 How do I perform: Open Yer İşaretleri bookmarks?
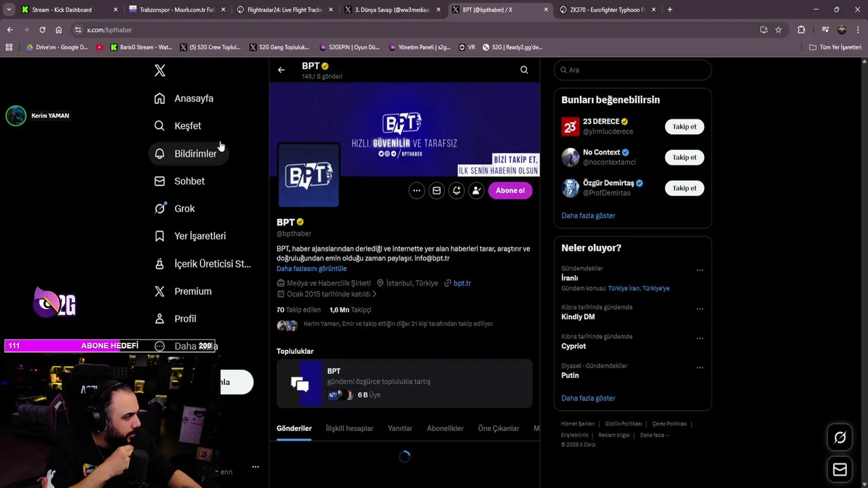pos(190,236)
